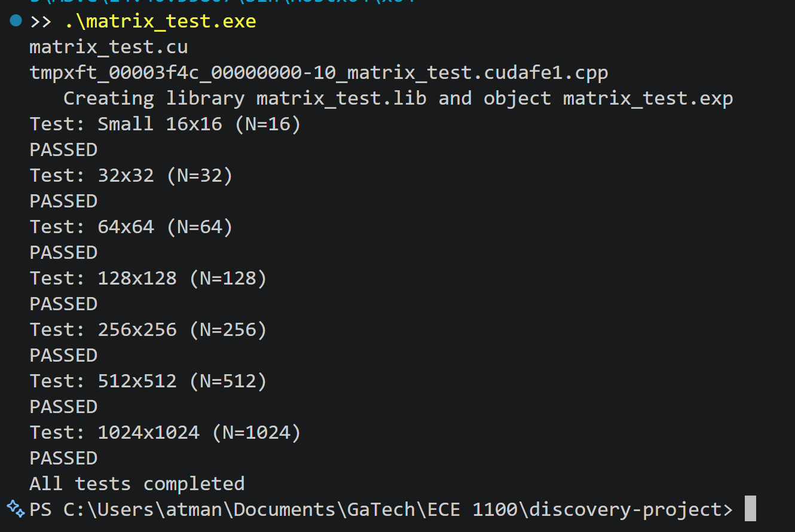Screen dimensions: 795x532
Task: Select the 'Test: 64x64 (N=64)' line
Action: pyautogui.click(x=132, y=227)
